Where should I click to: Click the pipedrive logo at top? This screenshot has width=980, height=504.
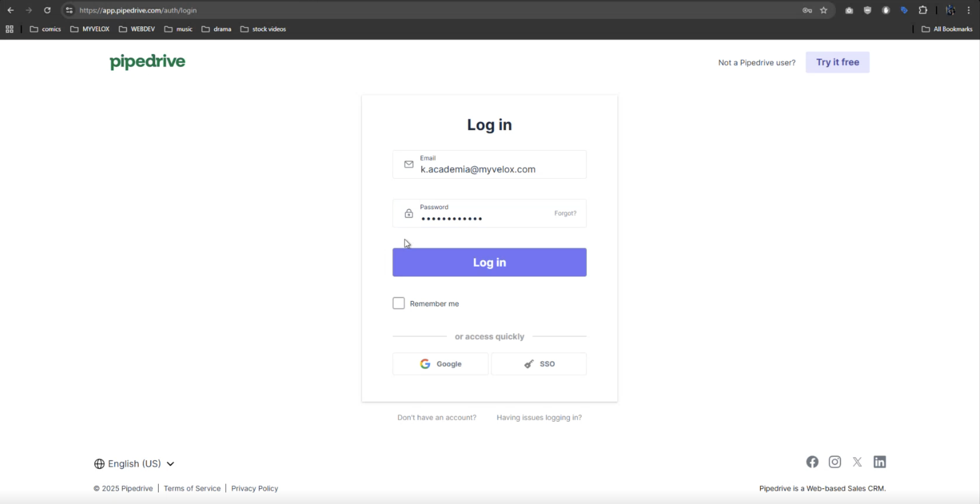tap(147, 61)
